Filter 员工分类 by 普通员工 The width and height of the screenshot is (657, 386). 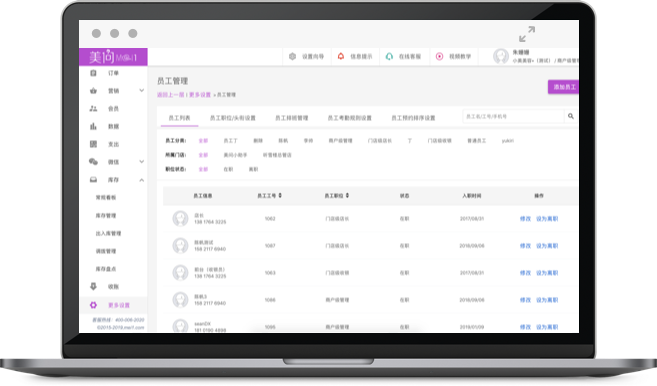pyautogui.click(x=477, y=141)
